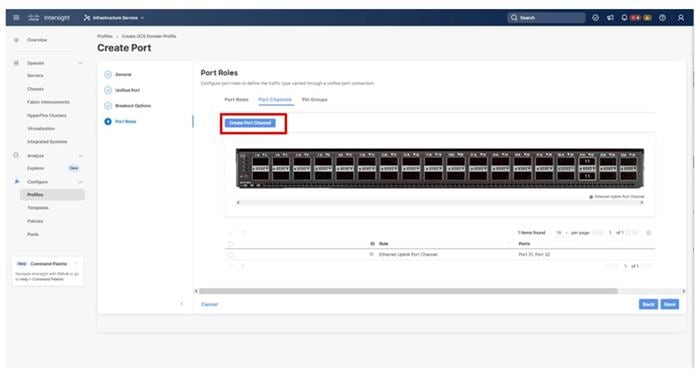Screen dimensions: 699x377
Task: Open the megaphone announcements icon
Action: point(610,17)
